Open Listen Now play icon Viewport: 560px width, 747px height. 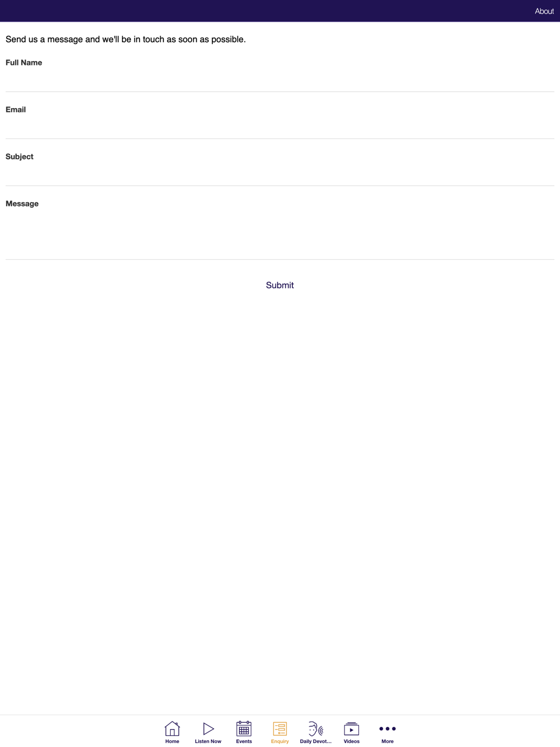208,729
